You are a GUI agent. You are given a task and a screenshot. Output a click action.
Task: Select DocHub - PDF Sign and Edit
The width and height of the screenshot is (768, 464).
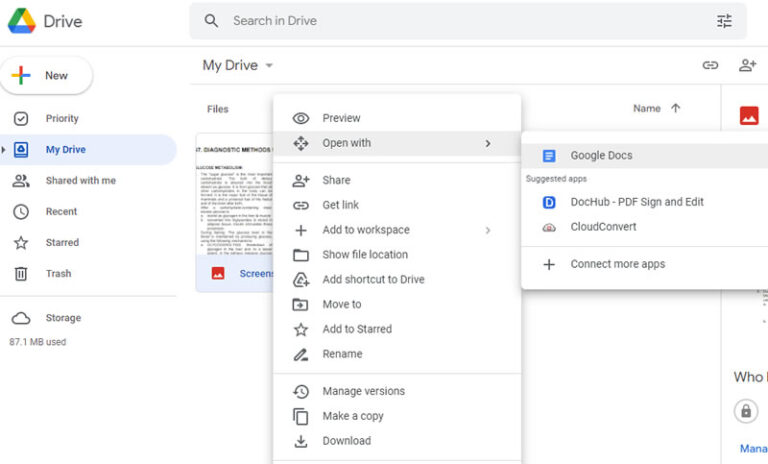636,202
